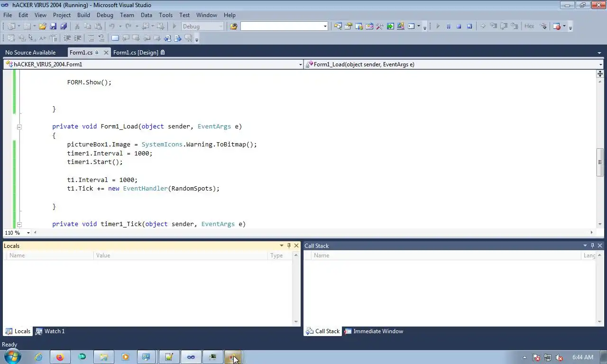Click the Visual Studio taskbar button
This screenshot has width=607, height=364.
(x=191, y=357)
